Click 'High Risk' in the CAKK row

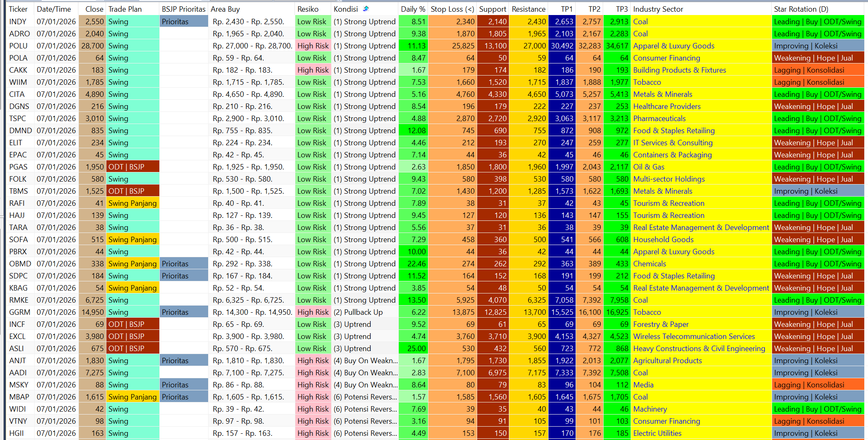pos(313,70)
